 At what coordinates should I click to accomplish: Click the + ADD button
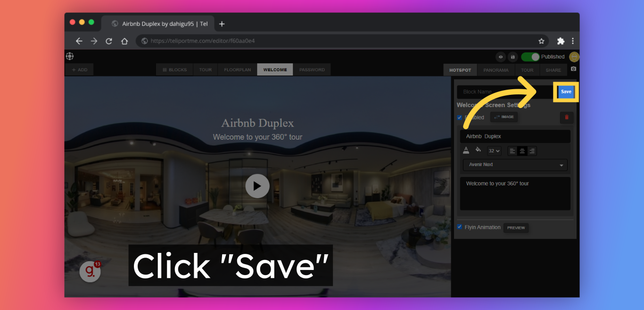(79, 70)
